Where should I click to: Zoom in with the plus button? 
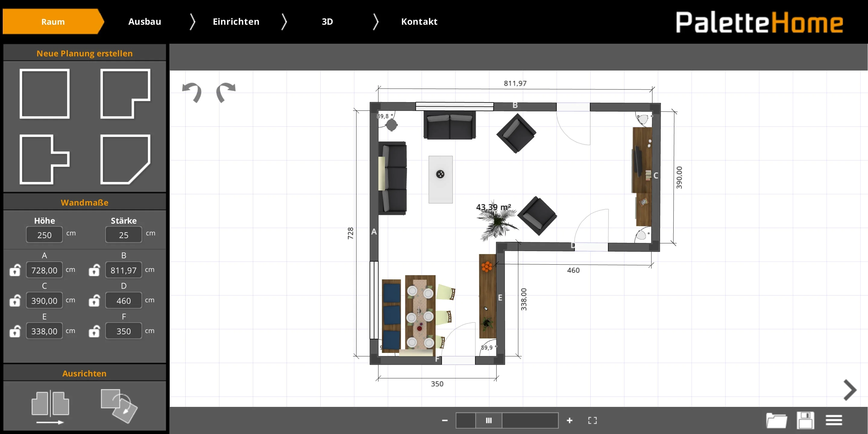(x=570, y=420)
